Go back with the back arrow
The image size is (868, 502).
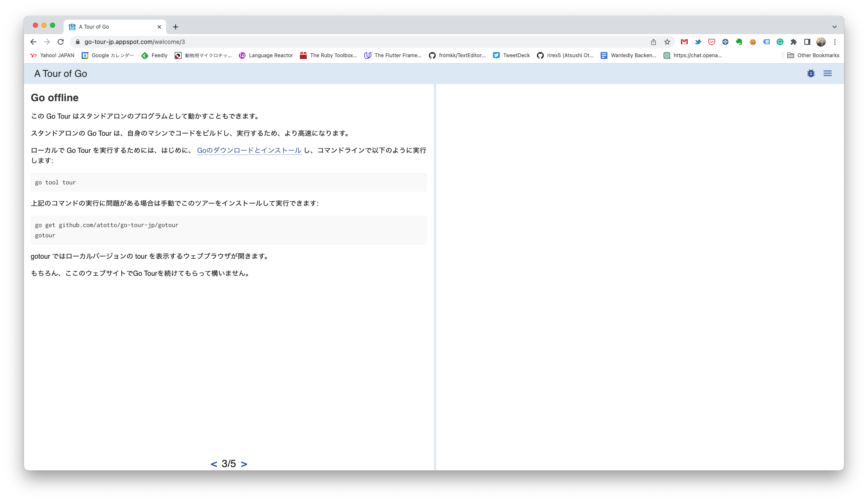point(33,42)
